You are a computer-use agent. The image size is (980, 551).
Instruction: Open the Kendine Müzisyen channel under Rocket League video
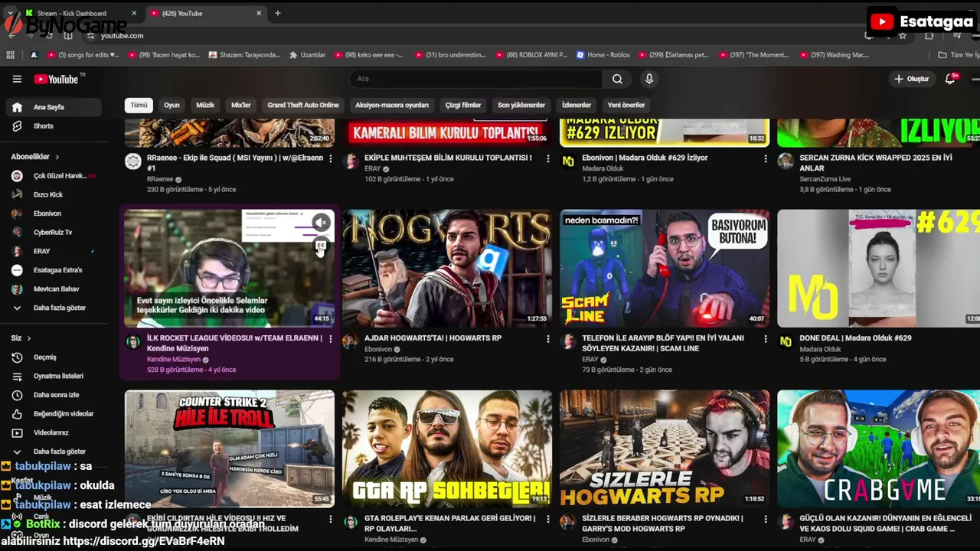174,359
